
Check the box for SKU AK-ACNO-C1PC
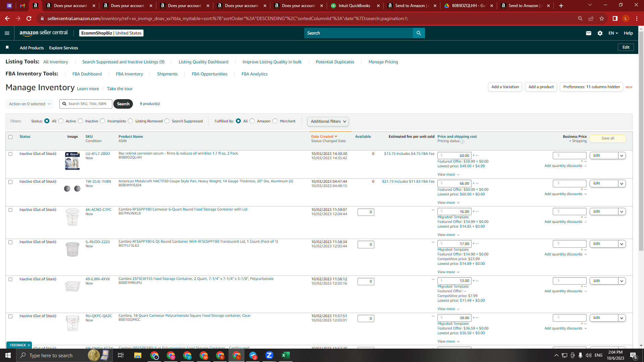point(10,210)
